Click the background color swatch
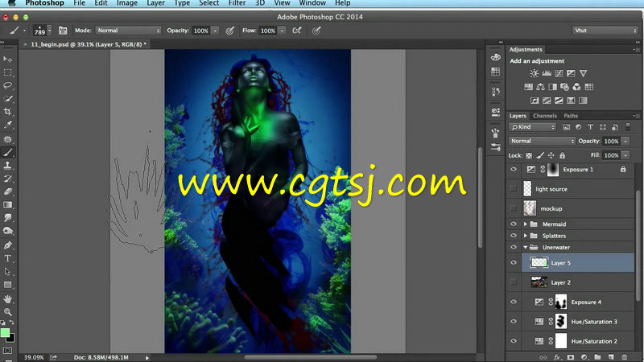 tap(12, 339)
